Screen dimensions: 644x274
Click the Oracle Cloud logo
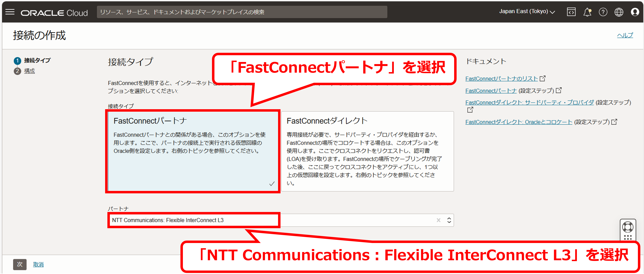(54, 13)
